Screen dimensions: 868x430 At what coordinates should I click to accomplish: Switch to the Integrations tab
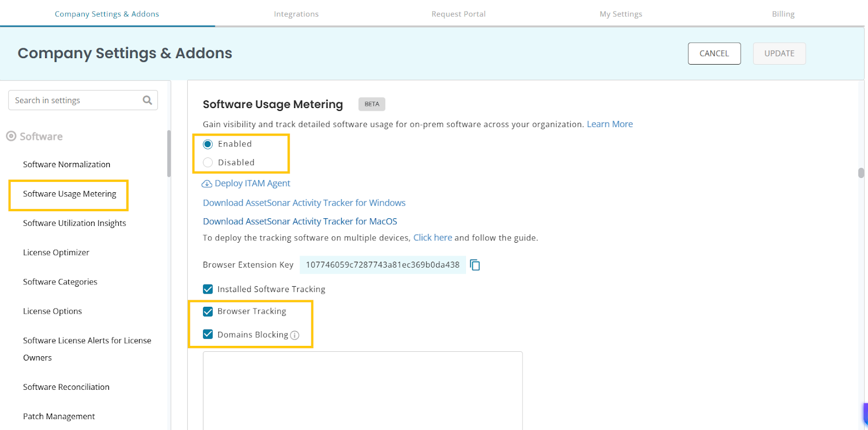[296, 14]
